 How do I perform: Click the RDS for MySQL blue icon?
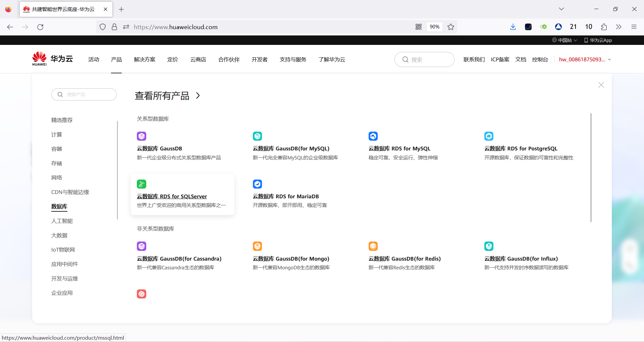coord(373,136)
